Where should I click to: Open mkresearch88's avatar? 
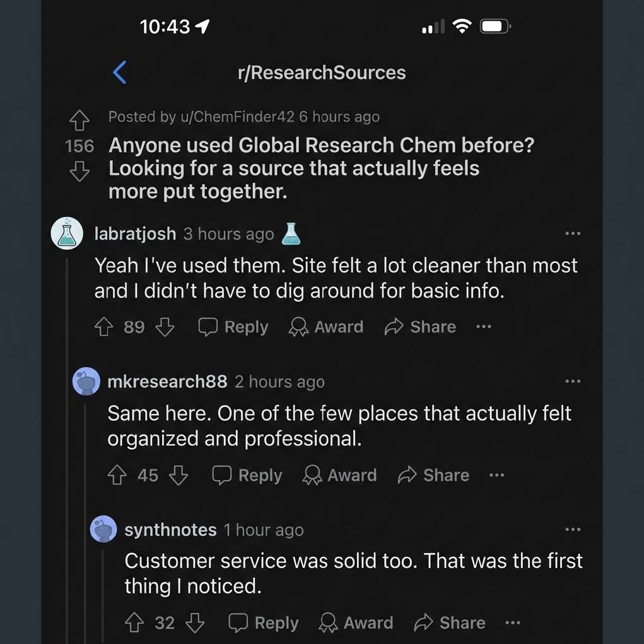coord(86,382)
